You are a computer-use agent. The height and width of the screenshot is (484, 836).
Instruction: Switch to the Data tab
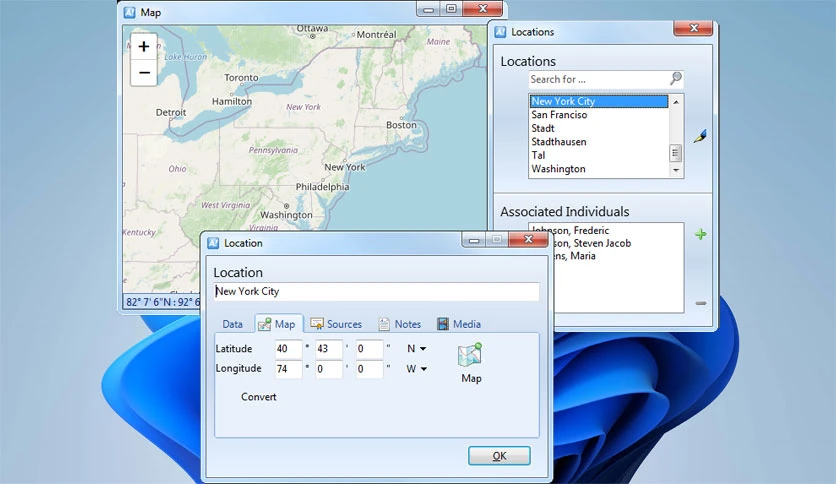click(x=232, y=324)
